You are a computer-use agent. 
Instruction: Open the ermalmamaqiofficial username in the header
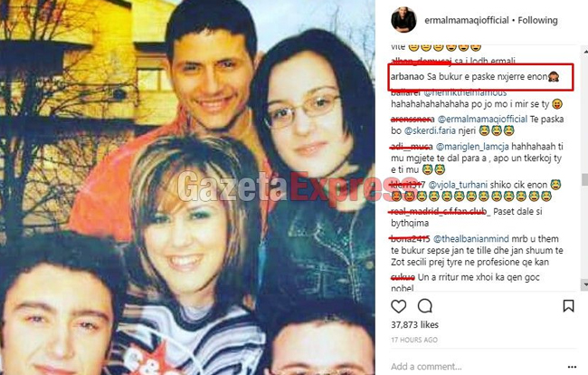tap(467, 20)
